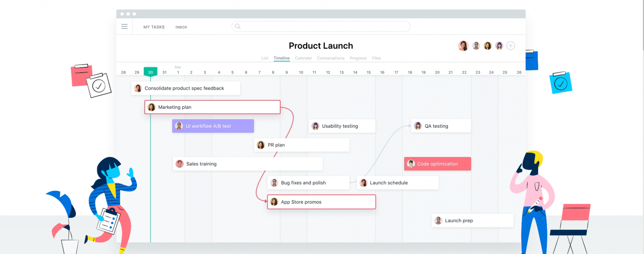This screenshot has height=254, width=644.
Task: Click assignee avatar on App Store promos
Action: click(x=274, y=202)
